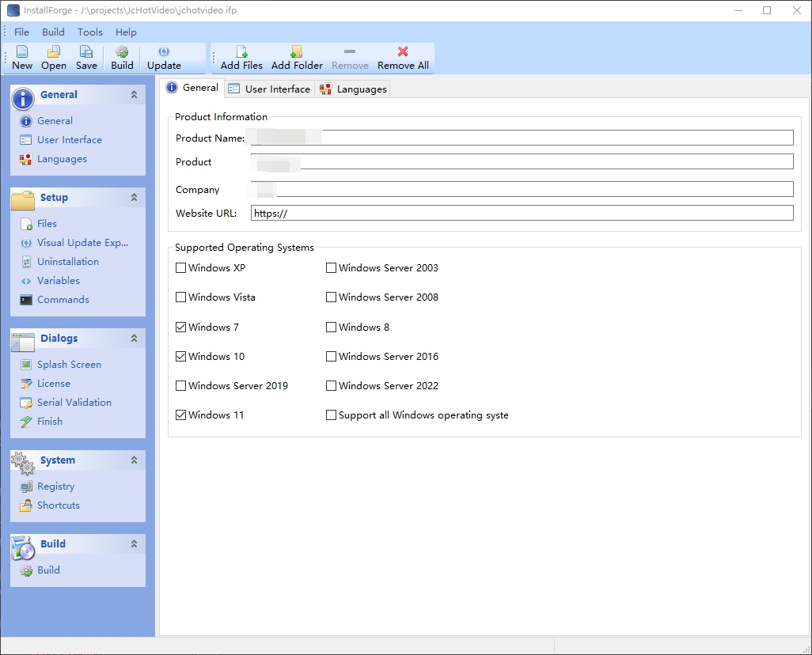
Task: Collapse the System sidebar group
Action: (x=134, y=460)
